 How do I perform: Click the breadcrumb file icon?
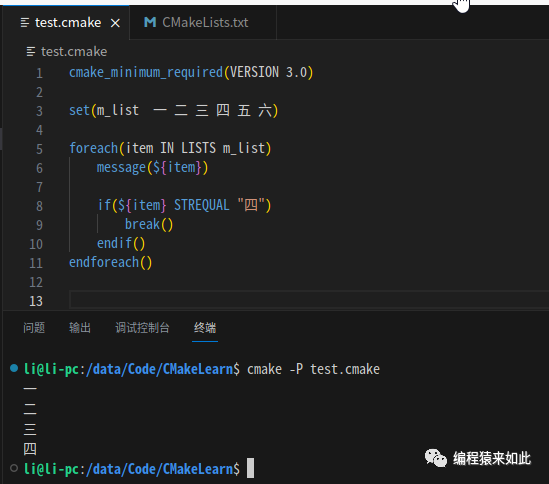(31, 52)
